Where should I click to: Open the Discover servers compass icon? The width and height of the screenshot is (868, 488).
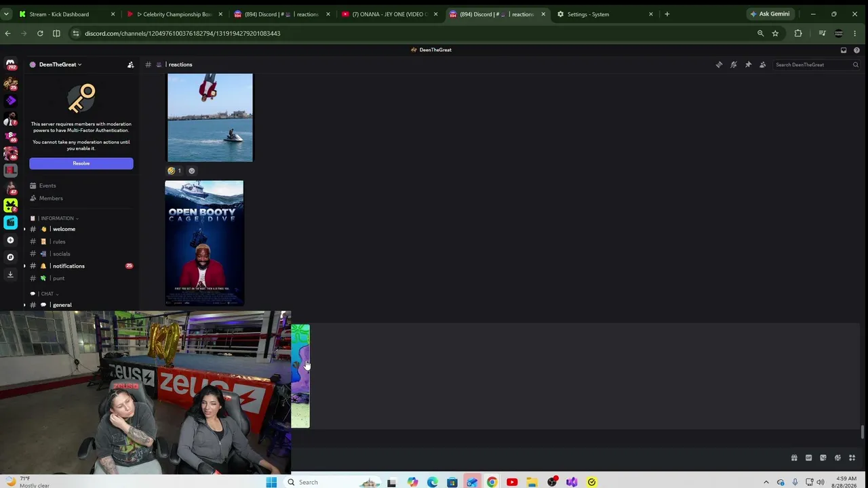point(10,257)
